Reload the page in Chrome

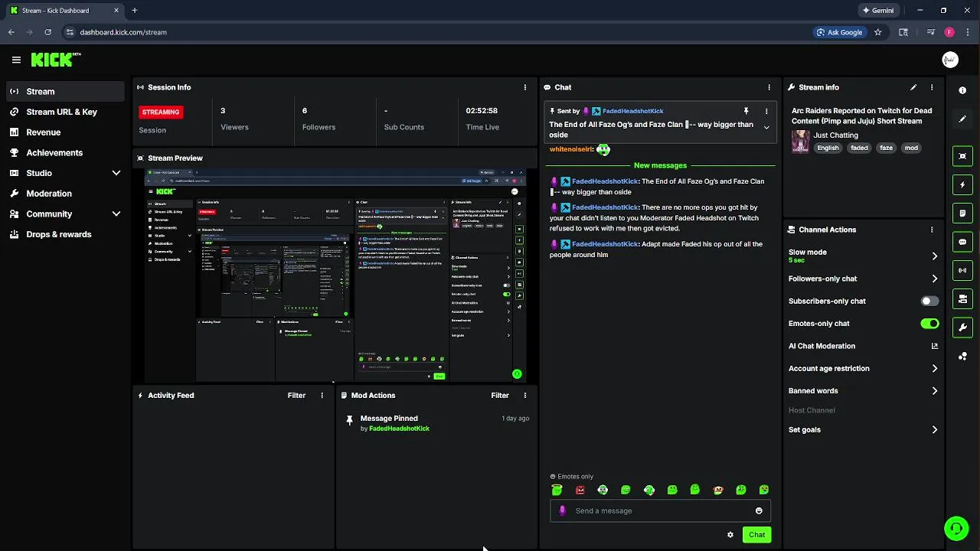click(47, 32)
